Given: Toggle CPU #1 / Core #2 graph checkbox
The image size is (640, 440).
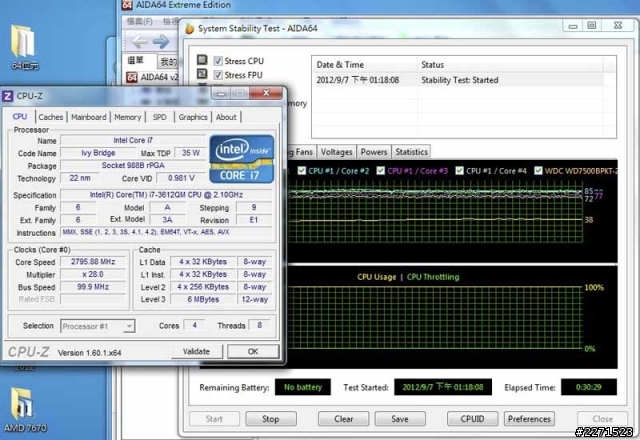Looking at the screenshot, I should (302, 171).
